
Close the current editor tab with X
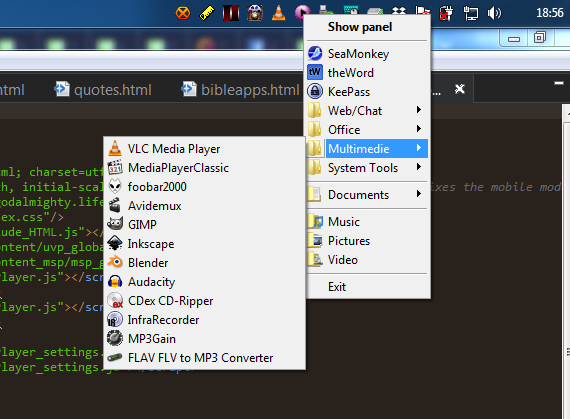pyautogui.click(x=460, y=89)
